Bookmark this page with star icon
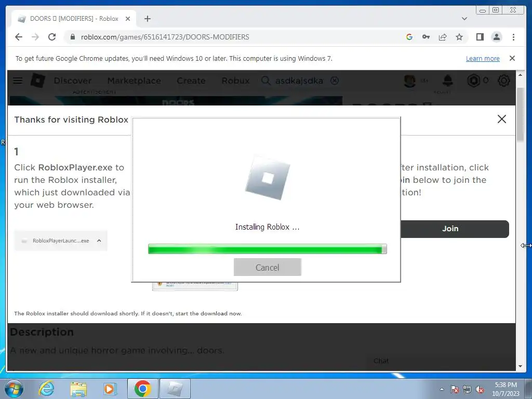 click(459, 37)
